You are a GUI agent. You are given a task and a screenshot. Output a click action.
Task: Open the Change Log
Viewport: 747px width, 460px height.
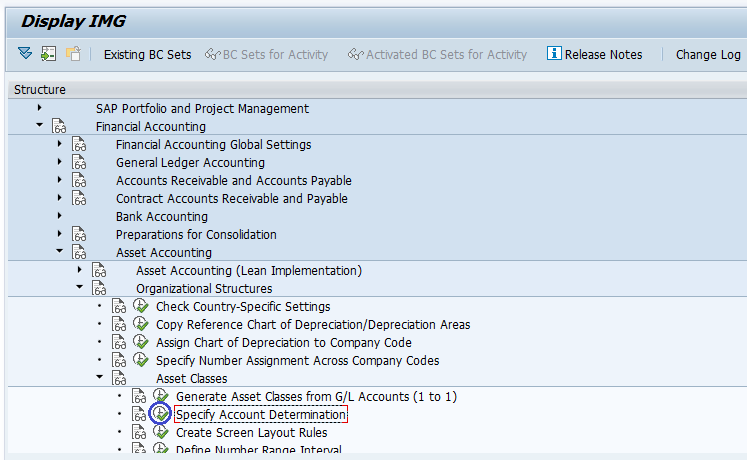[x=708, y=55]
